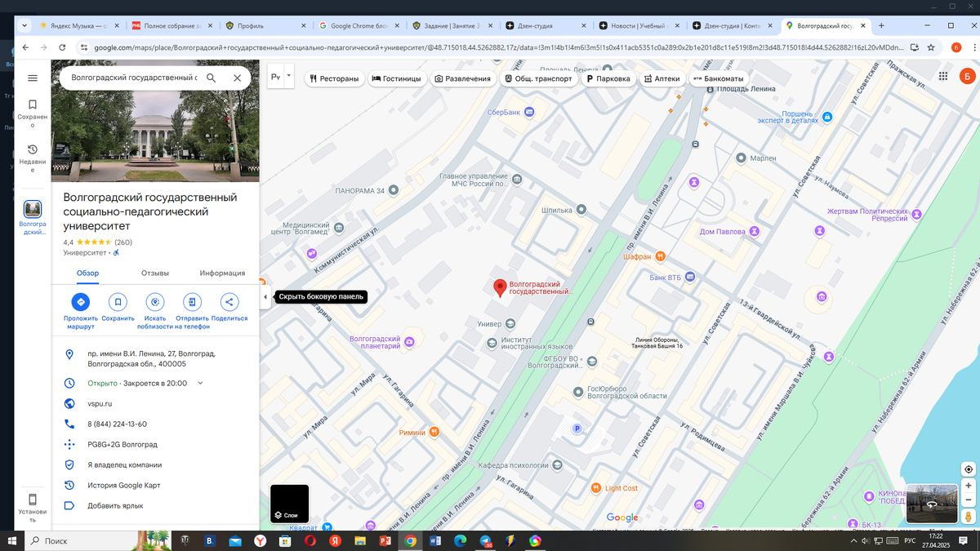Switch to the Новости | Учебный browser tab
This screenshot has height=551, width=980.
point(639,25)
